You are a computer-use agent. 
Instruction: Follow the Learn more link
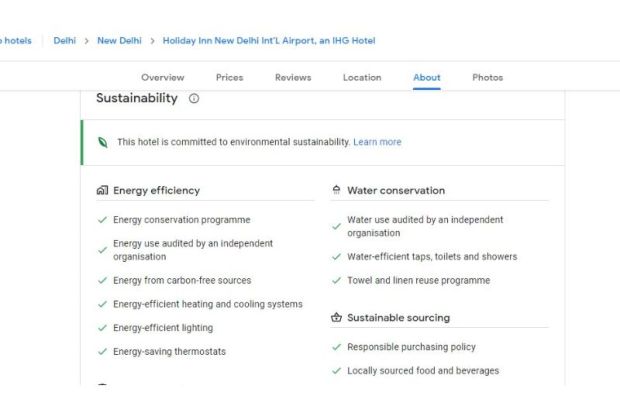377,142
